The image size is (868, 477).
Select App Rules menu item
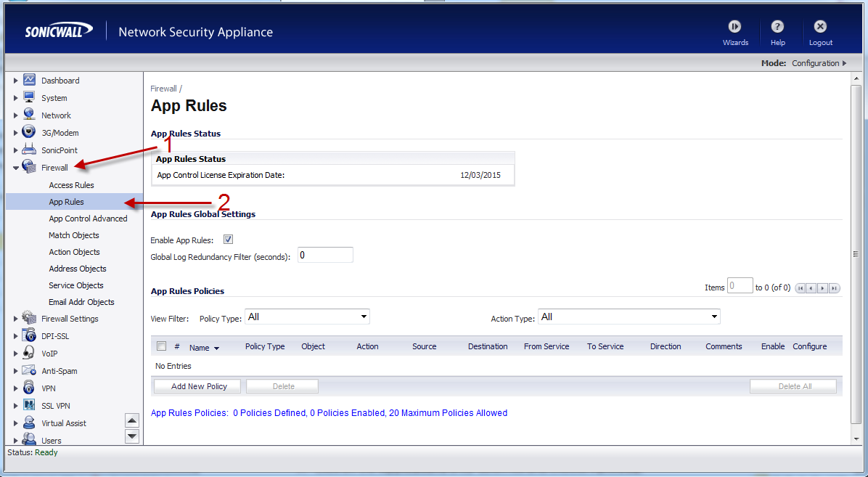point(67,202)
